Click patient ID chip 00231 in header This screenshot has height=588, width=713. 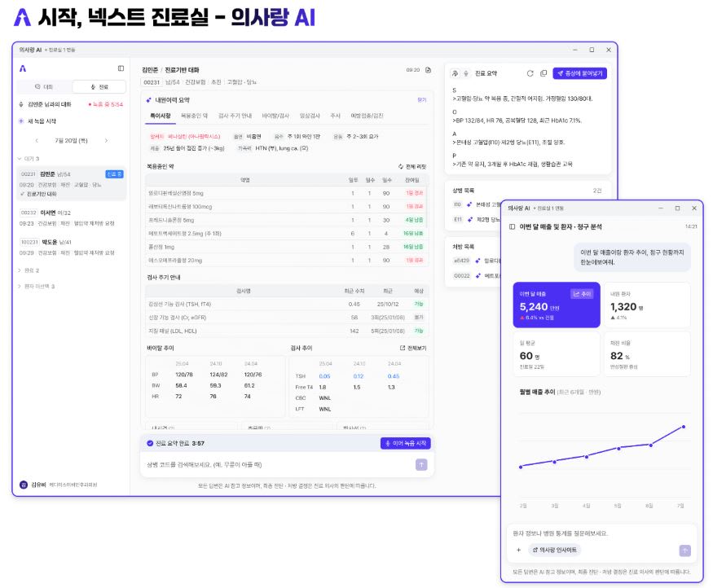152,82
